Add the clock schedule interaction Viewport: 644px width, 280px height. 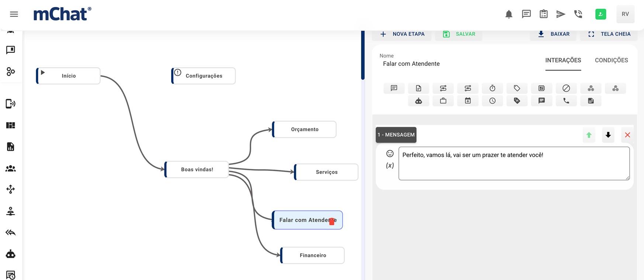pyautogui.click(x=492, y=101)
